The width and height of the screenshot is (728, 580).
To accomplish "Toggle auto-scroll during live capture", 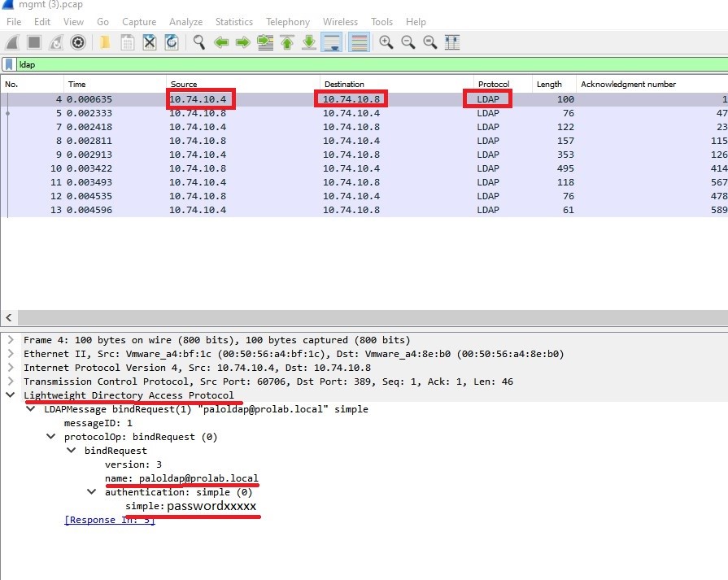I will (x=332, y=42).
